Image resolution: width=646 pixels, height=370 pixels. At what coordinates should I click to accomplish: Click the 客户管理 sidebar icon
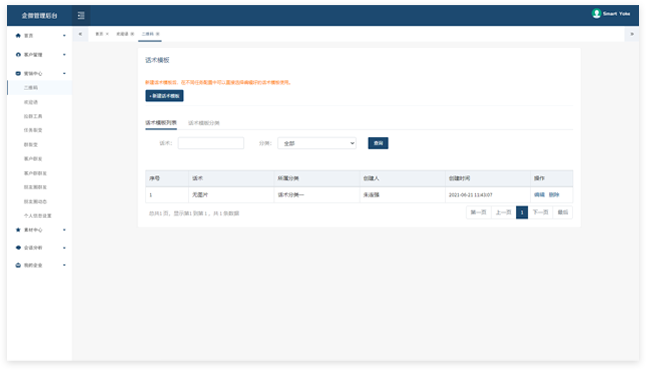[x=18, y=54]
